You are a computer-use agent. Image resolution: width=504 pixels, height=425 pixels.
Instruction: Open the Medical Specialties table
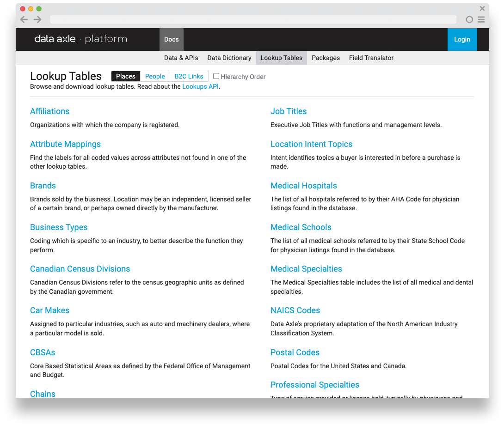click(306, 268)
